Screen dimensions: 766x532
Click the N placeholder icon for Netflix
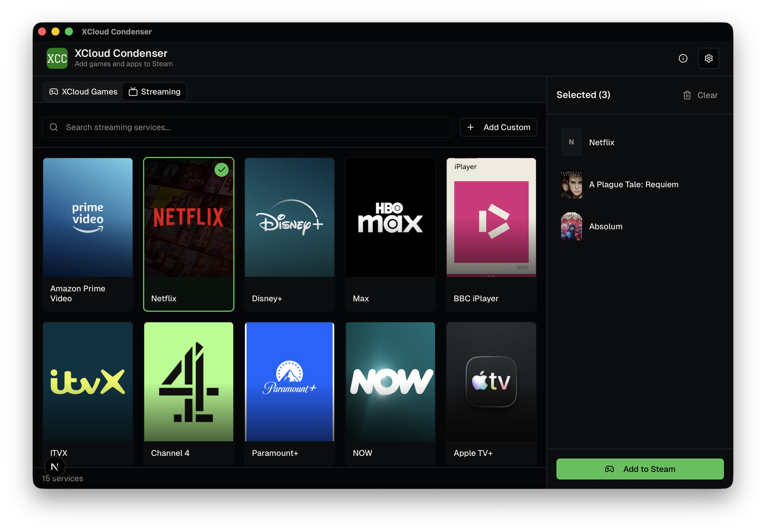tap(571, 142)
